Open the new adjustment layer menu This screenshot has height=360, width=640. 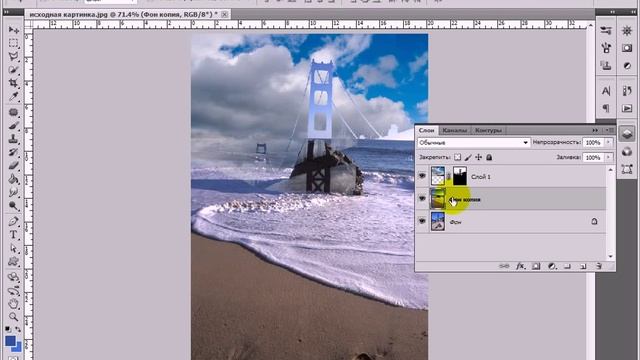[x=552, y=266]
